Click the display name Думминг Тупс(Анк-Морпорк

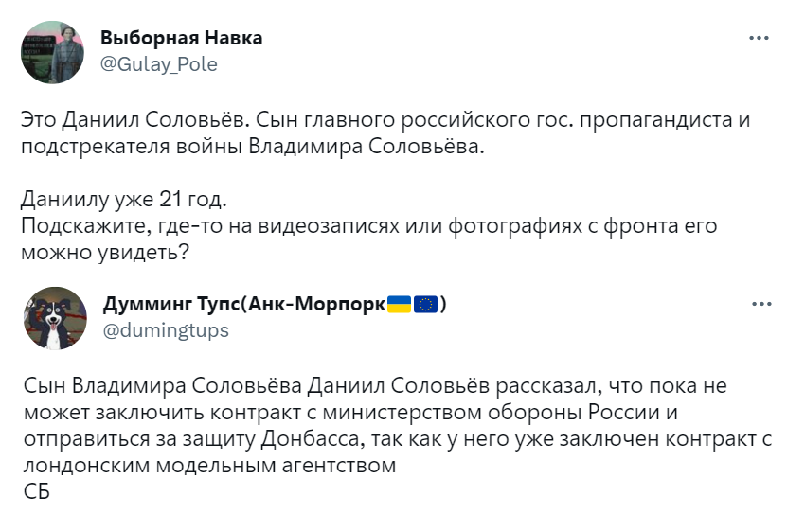(x=243, y=305)
